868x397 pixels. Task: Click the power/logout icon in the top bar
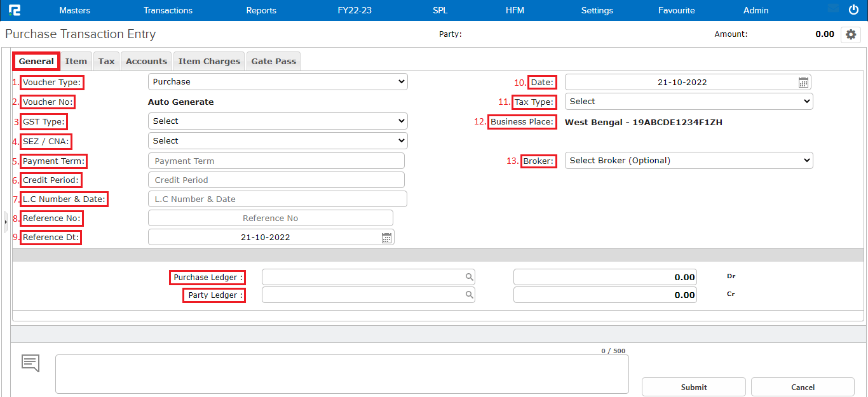coord(852,10)
